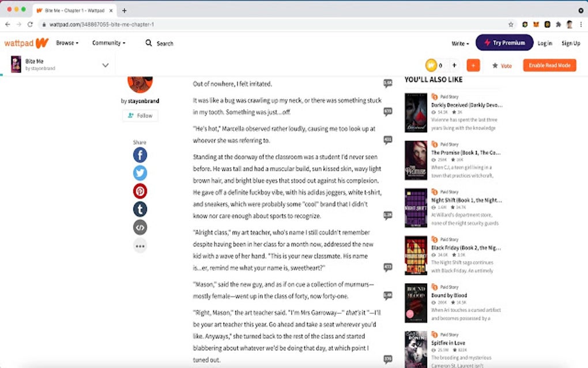The width and height of the screenshot is (588, 368).
Task: Follow the author stayonbrand
Action: point(140,115)
